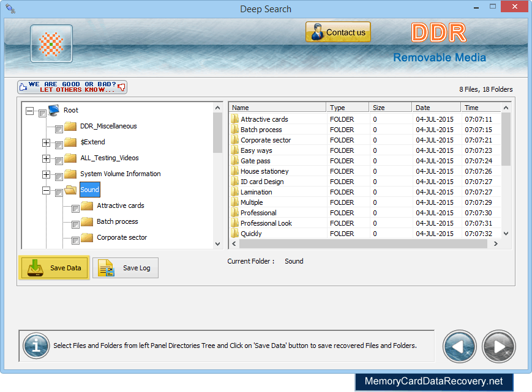Click file list scroll left arrow

click(x=234, y=243)
